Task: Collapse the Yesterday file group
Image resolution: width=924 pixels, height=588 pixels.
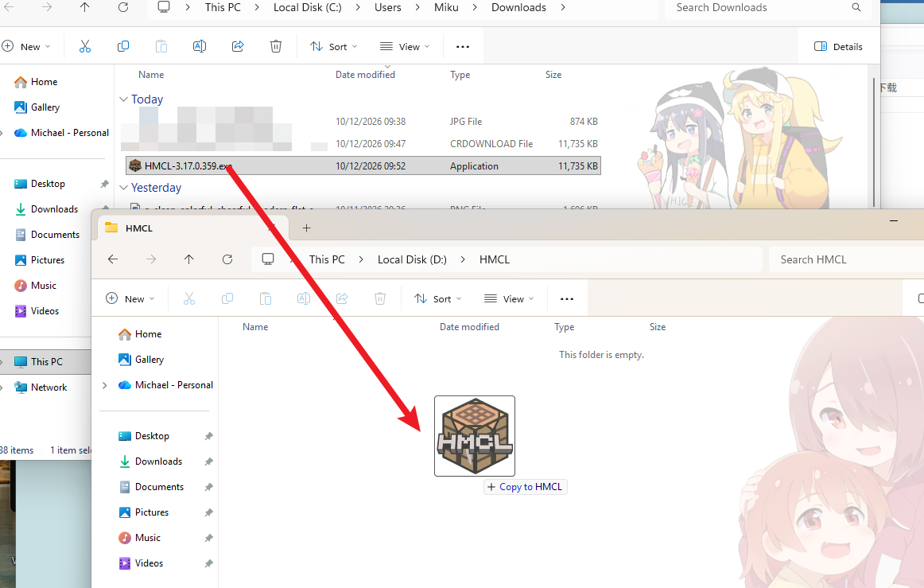Action: [123, 188]
